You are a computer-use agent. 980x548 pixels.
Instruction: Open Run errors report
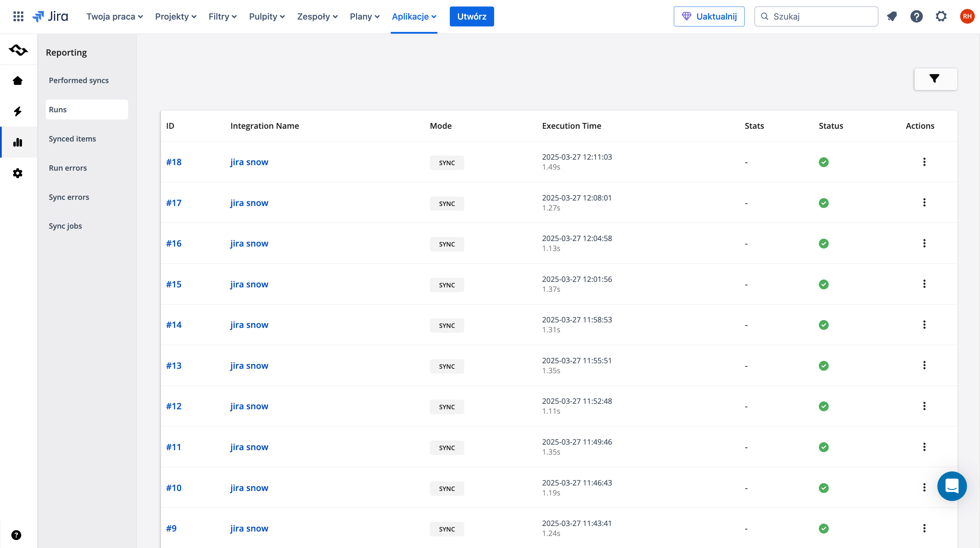[68, 168]
